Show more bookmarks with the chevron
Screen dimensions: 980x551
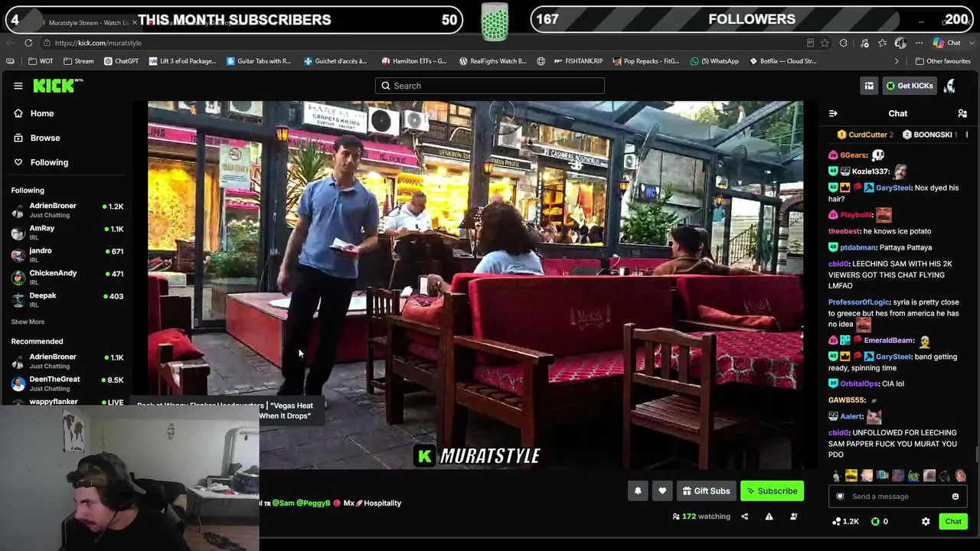click(897, 61)
